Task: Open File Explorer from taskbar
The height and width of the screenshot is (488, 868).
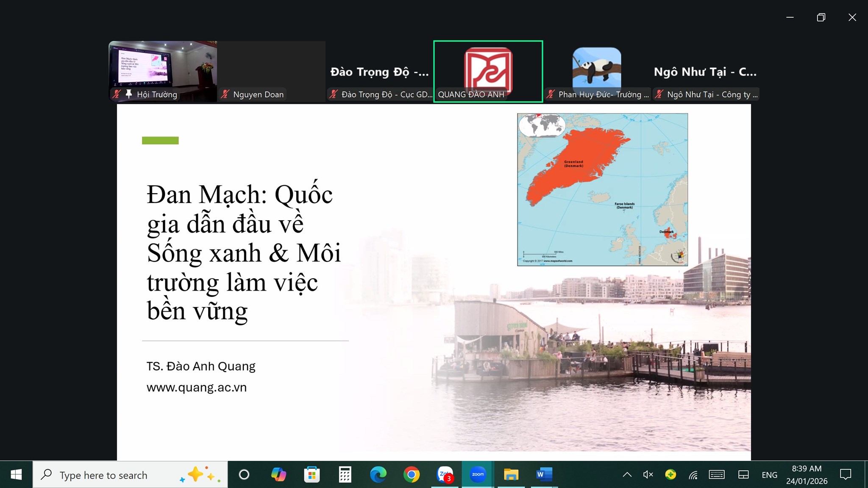Action: click(511, 474)
